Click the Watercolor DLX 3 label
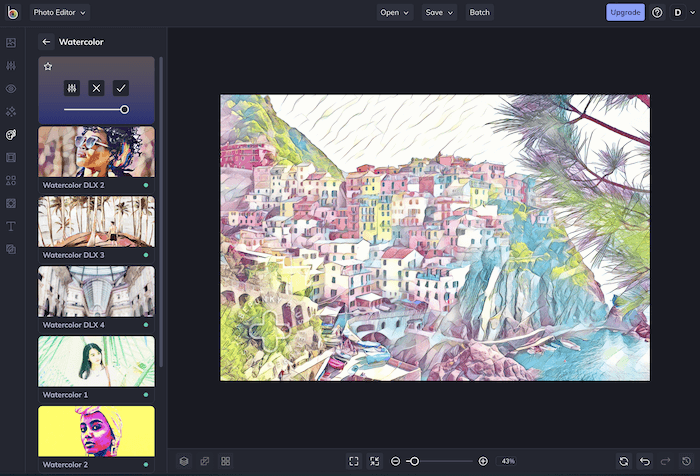Image resolution: width=700 pixels, height=476 pixels. (x=74, y=255)
